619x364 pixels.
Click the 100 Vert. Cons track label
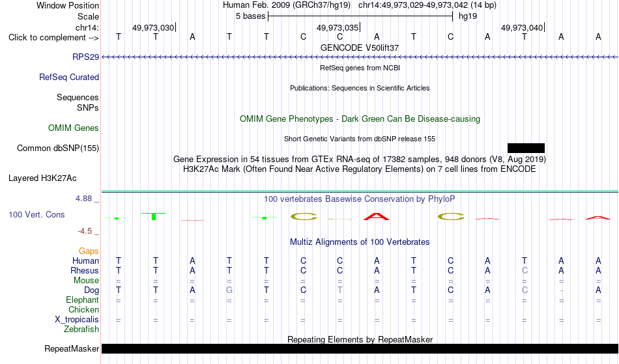tap(36, 214)
